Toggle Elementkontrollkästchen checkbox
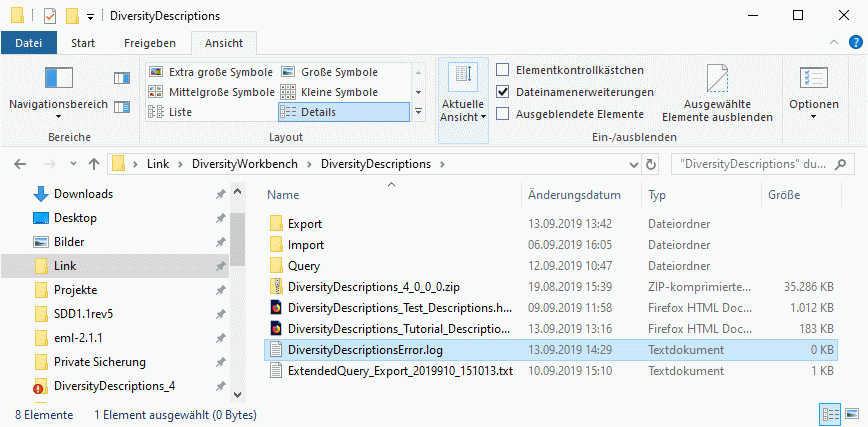The height and width of the screenshot is (427, 868). pyautogui.click(x=502, y=70)
